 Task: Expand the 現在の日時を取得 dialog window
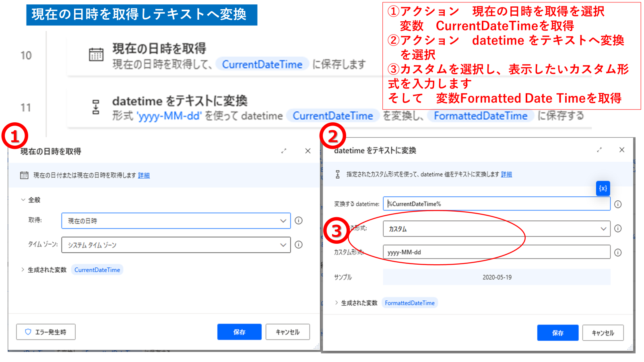(x=284, y=151)
